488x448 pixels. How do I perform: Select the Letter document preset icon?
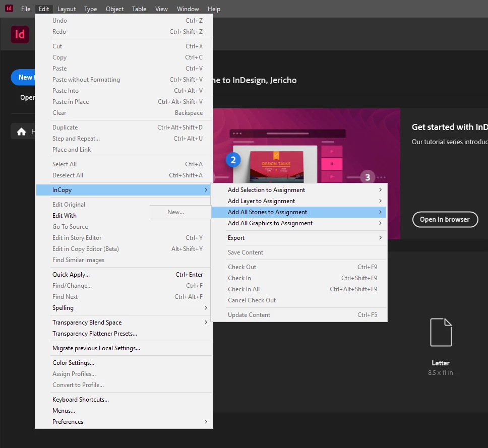coord(441,332)
